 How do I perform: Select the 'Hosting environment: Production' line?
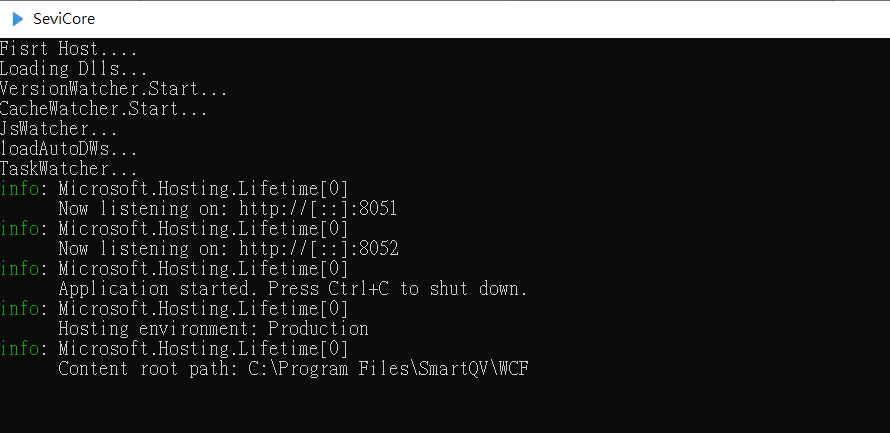pyautogui.click(x=213, y=329)
